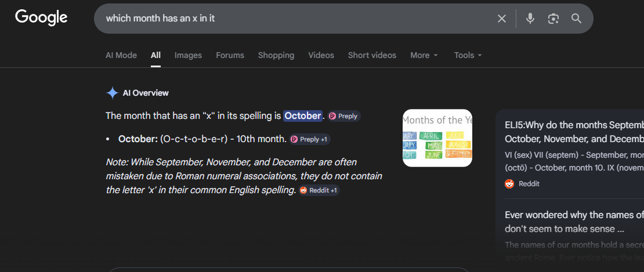Start voice search with the microphone icon
The image size is (644, 272).
pos(530,19)
